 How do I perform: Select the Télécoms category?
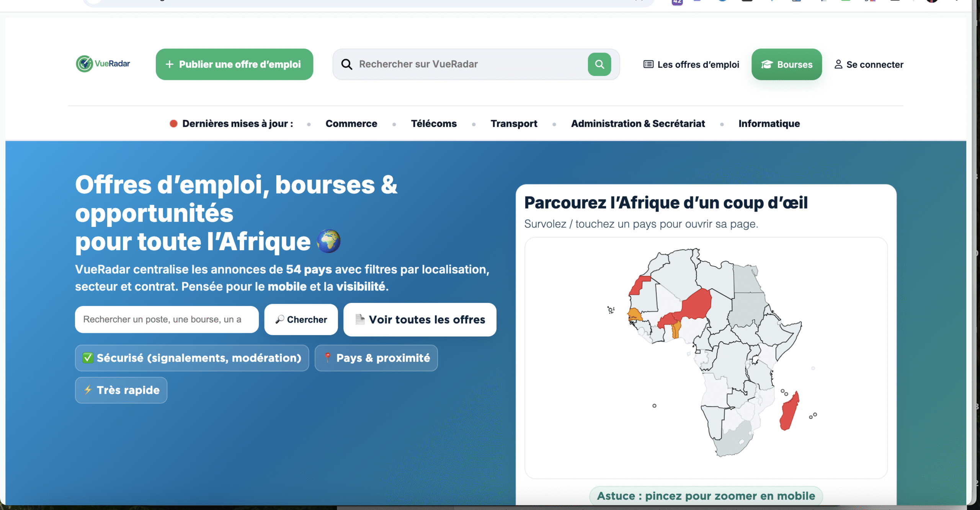[x=434, y=124]
